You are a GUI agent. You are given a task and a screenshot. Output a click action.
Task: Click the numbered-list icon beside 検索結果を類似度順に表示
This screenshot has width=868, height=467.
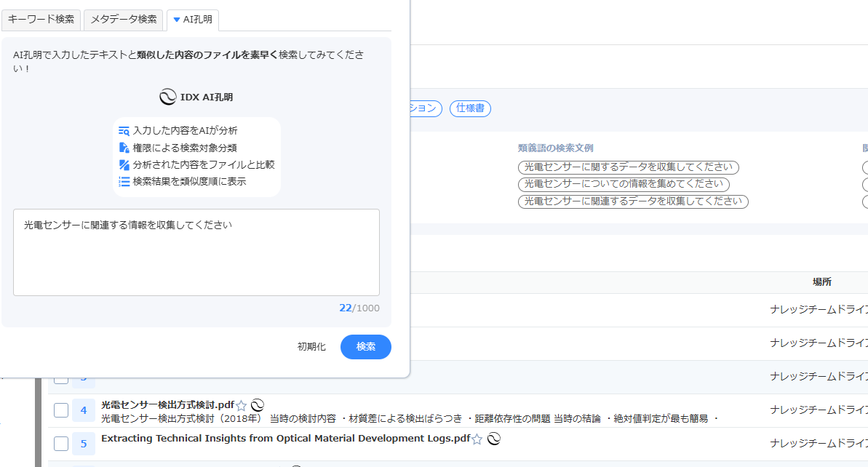point(124,181)
